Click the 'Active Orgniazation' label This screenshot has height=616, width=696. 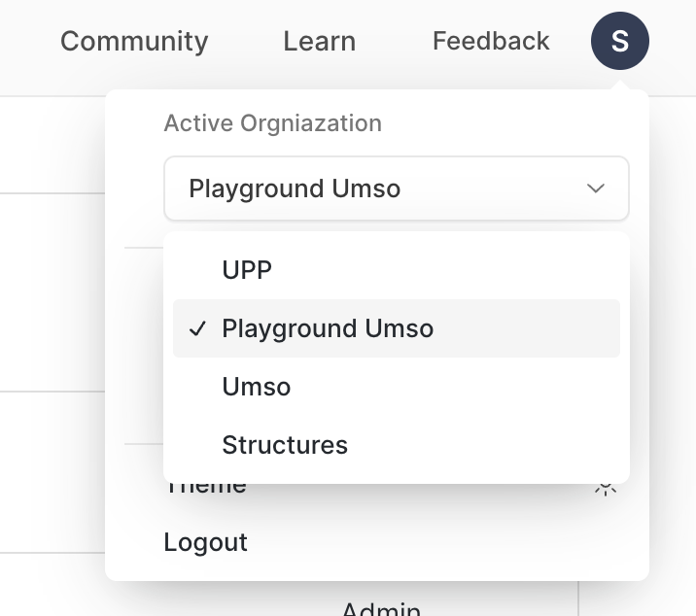pos(272,123)
